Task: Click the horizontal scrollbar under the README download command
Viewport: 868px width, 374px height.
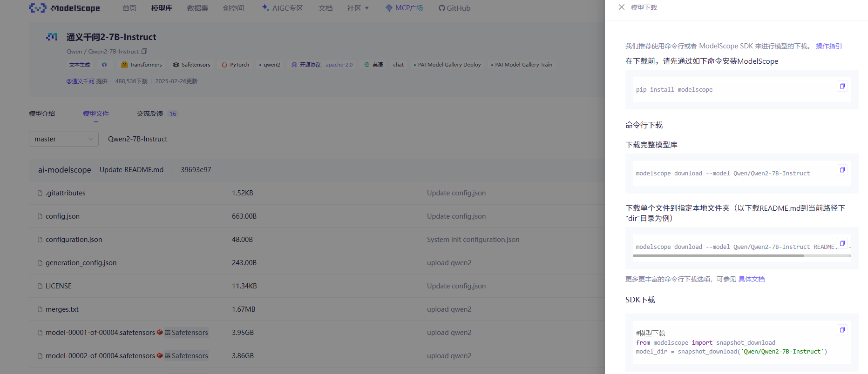Action: point(718,256)
